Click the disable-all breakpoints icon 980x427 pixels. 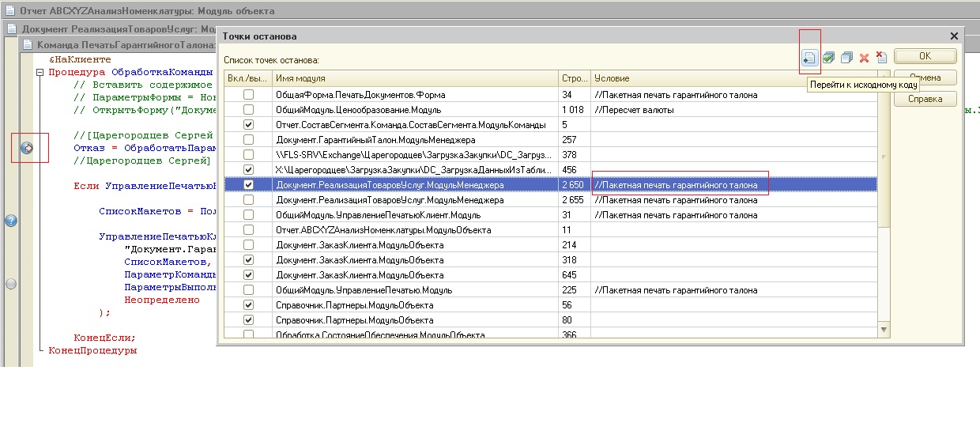(x=846, y=57)
